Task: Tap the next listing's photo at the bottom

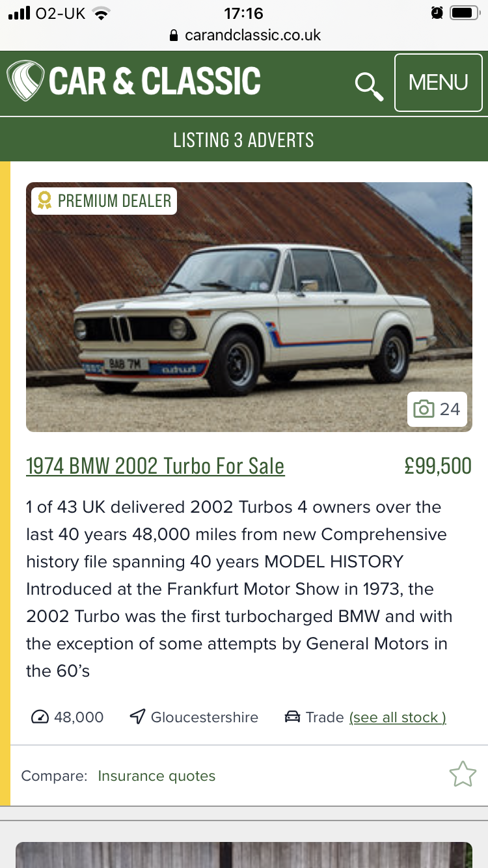Action: pos(244,854)
